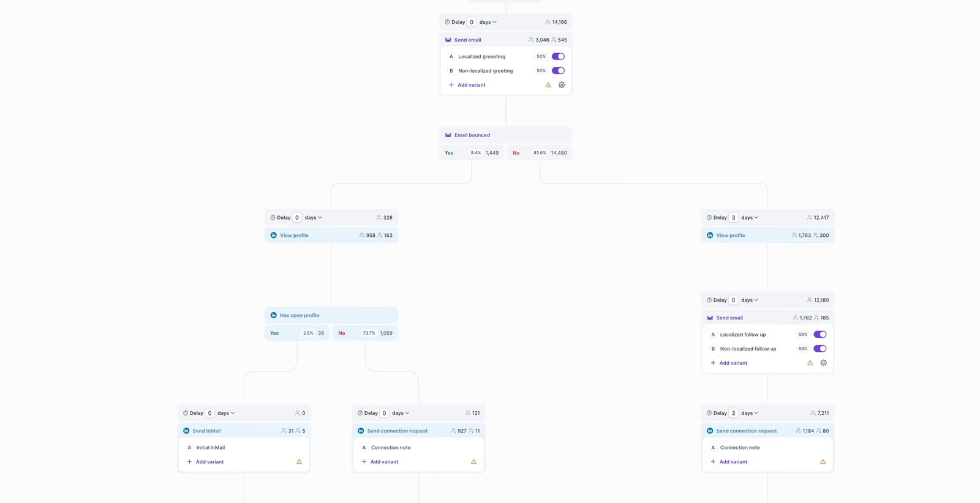Select the Email bounced No branch
Viewport: 980px width, 503px height.
[540, 153]
